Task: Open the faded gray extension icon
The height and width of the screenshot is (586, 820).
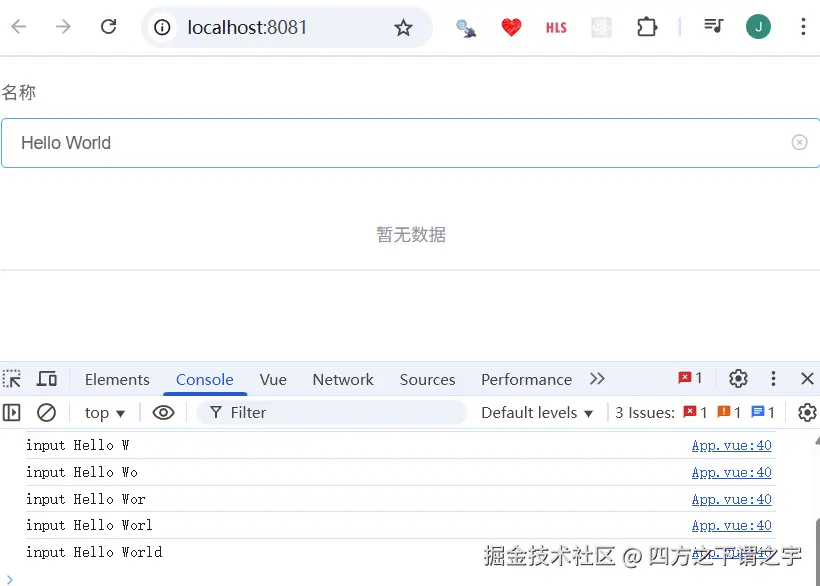Action: coord(601,27)
